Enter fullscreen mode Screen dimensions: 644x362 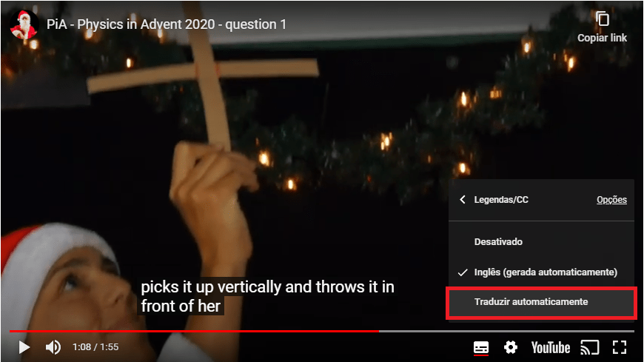[620, 347]
